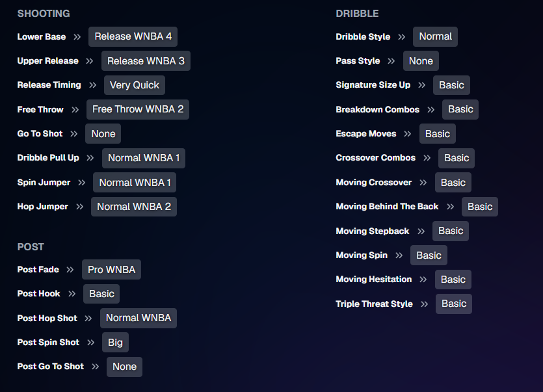Click the Breakdown Combos label text
This screenshot has height=392, width=543.
coord(377,109)
